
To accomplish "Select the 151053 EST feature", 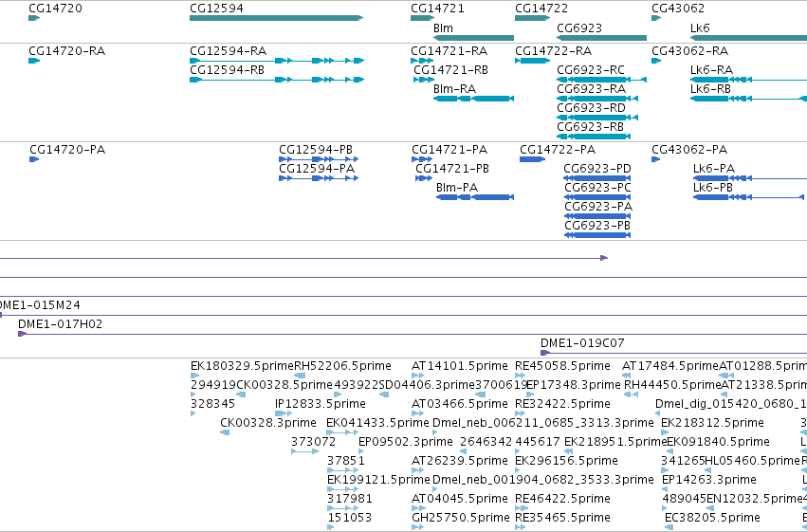I will coord(330,527).
